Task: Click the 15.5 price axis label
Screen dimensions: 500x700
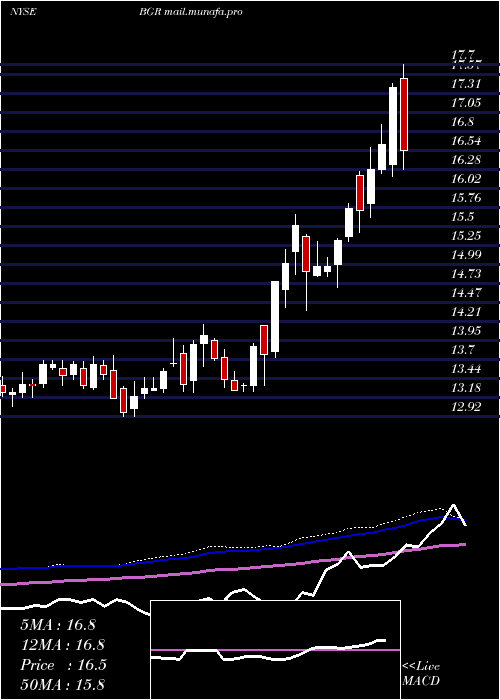Action: 463,217
